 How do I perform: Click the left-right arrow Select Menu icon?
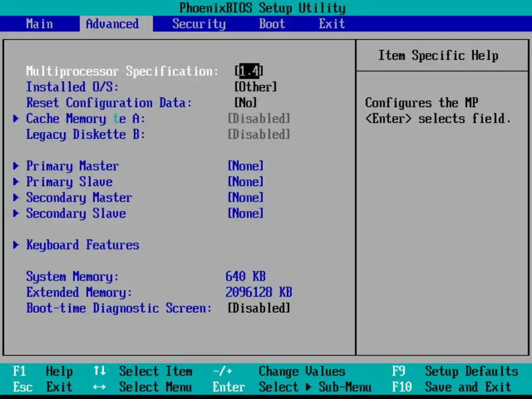(x=99, y=387)
